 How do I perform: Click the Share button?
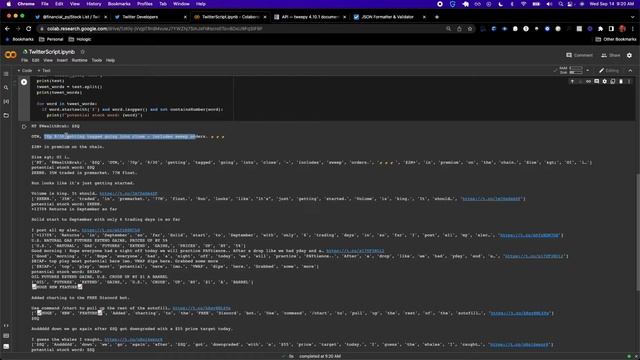pos(611,55)
